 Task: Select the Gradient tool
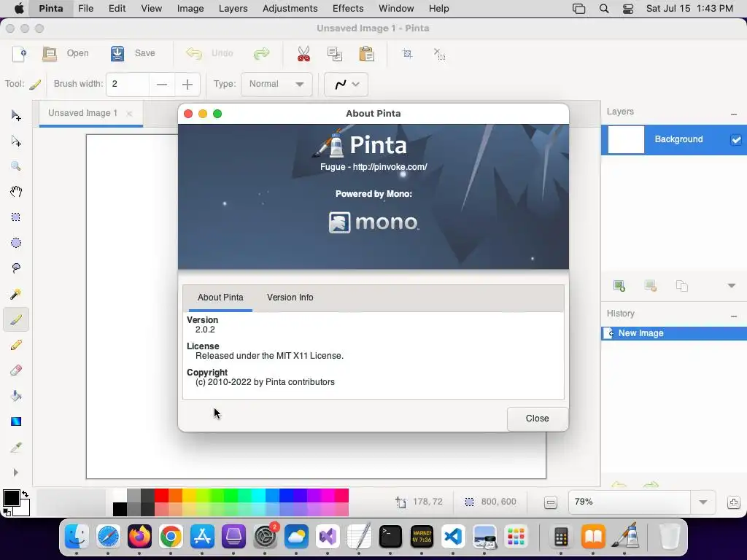(x=16, y=421)
